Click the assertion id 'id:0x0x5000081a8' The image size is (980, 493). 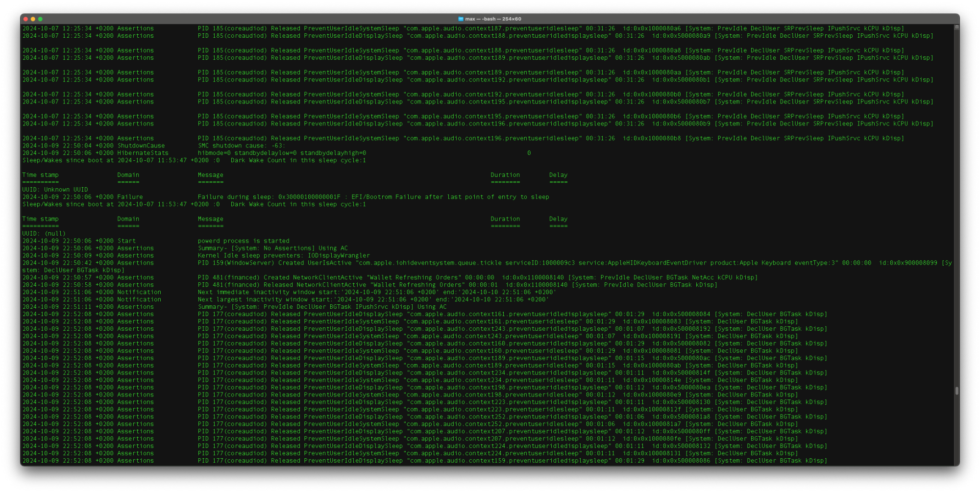681,418
